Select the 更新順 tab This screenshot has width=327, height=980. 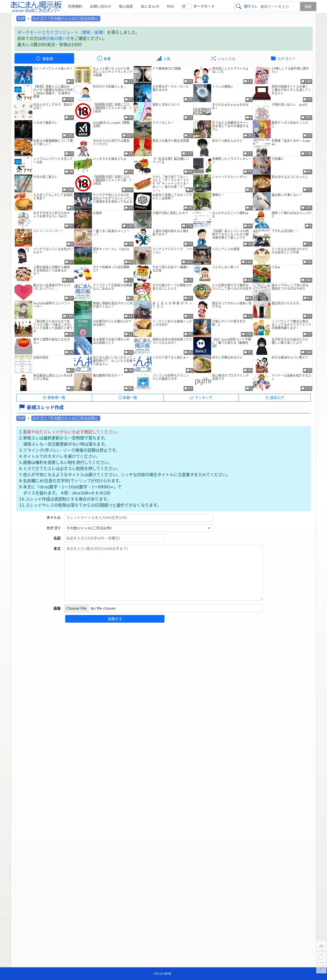44,58
